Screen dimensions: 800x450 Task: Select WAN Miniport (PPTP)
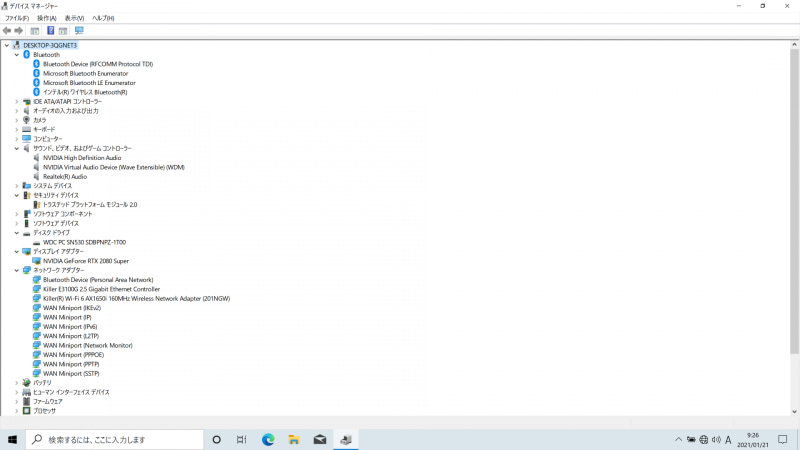coord(71,364)
